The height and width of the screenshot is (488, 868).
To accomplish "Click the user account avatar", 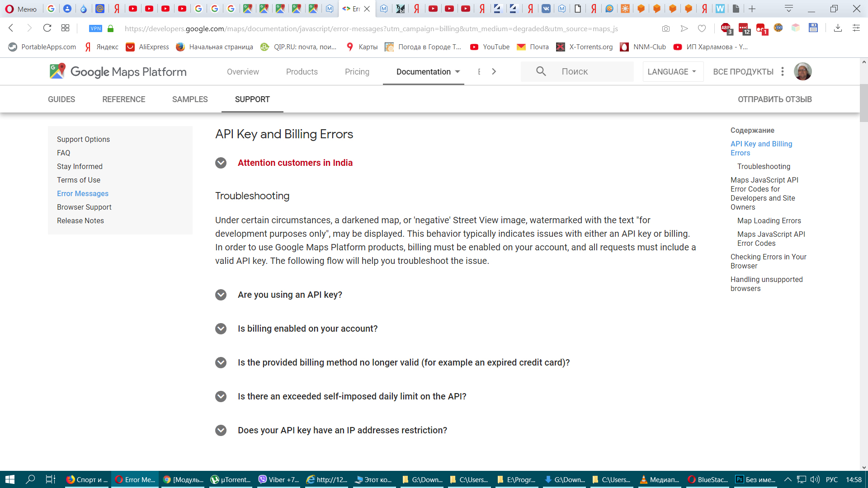I will pyautogui.click(x=803, y=71).
